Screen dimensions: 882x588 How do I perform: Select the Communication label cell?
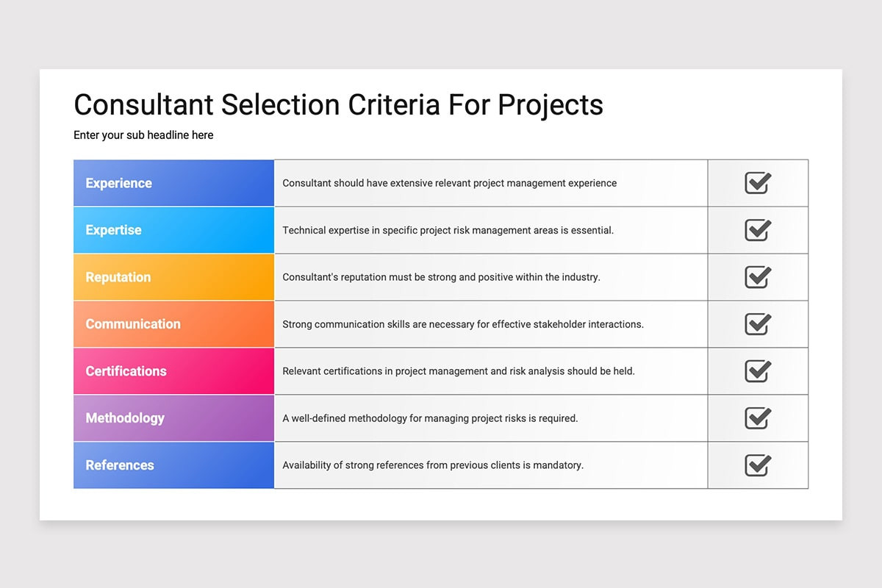173,324
